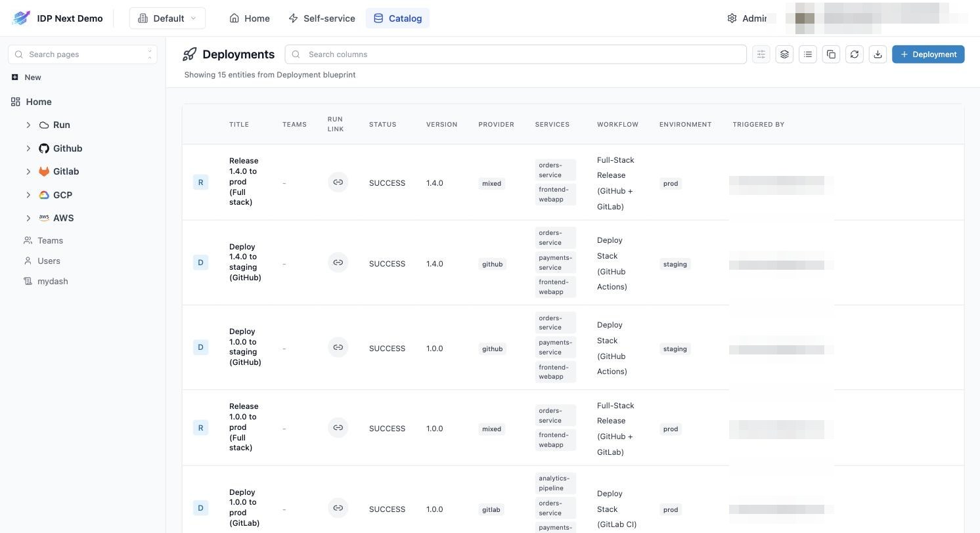This screenshot has width=980, height=533.
Task: Click SUCCESS status in Release 1.0.0 row
Action: point(387,429)
